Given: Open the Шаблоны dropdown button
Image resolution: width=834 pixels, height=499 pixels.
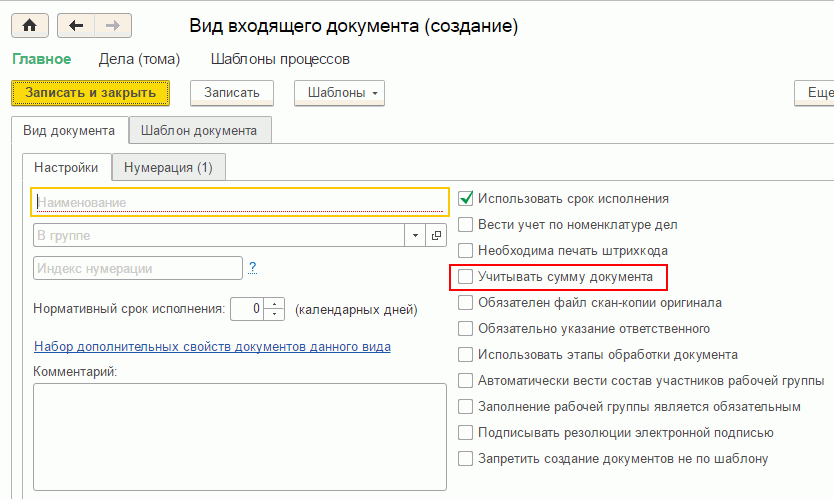Looking at the screenshot, I should coord(339,93).
